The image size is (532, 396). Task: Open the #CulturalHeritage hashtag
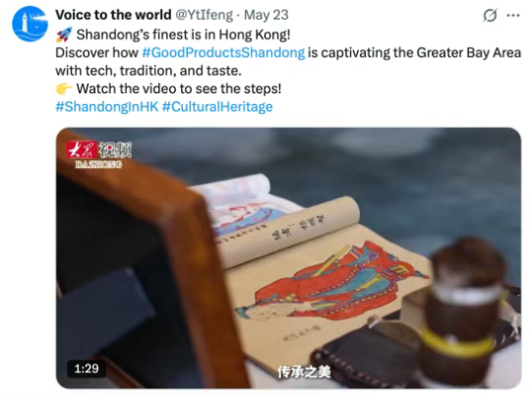217,106
